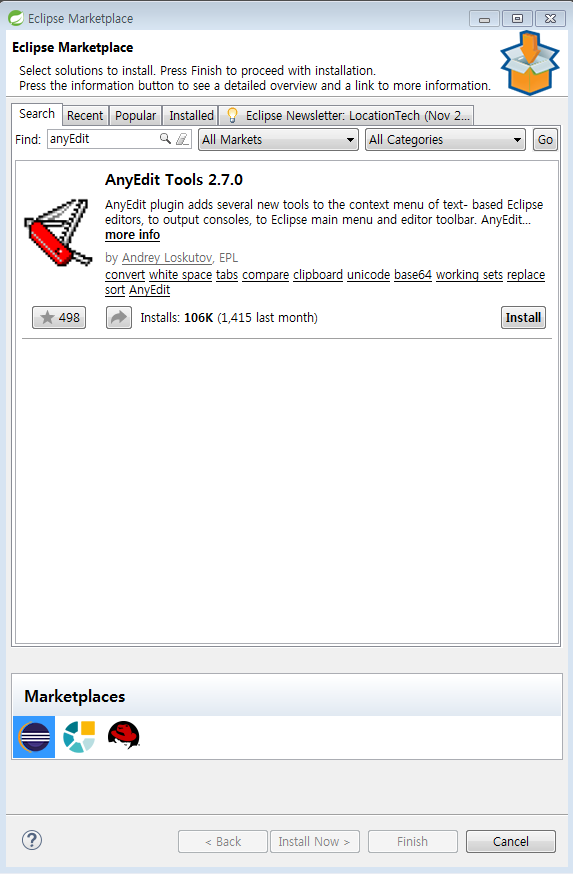Image resolution: width=573 pixels, height=874 pixels.
Task: Click the Andrey Loskutov author link
Action: pyautogui.click(x=167, y=258)
